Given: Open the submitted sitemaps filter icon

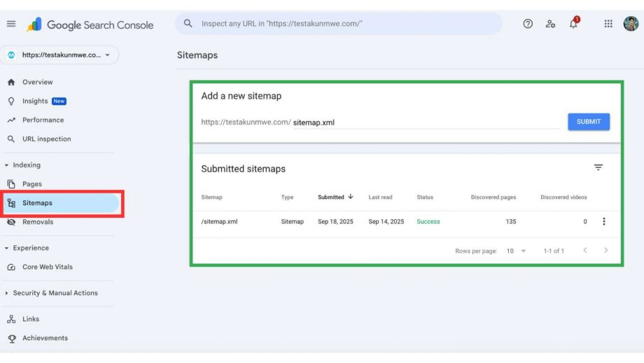Looking at the screenshot, I should coord(598,167).
